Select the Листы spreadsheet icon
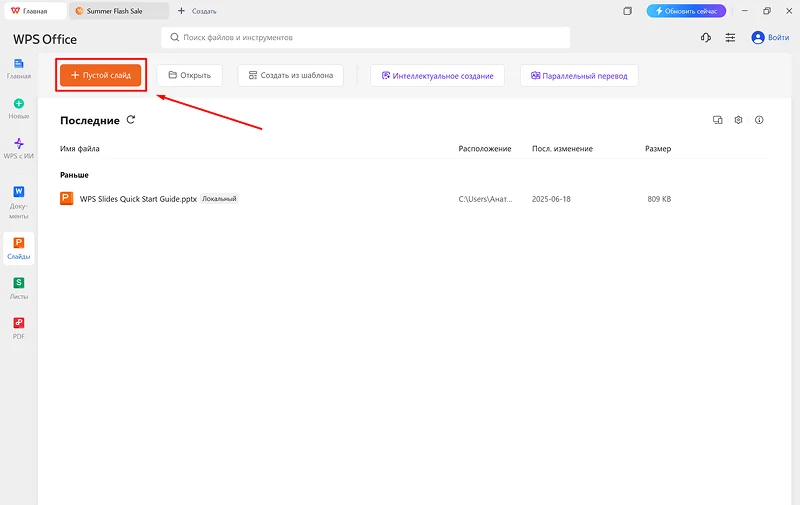 [19, 284]
